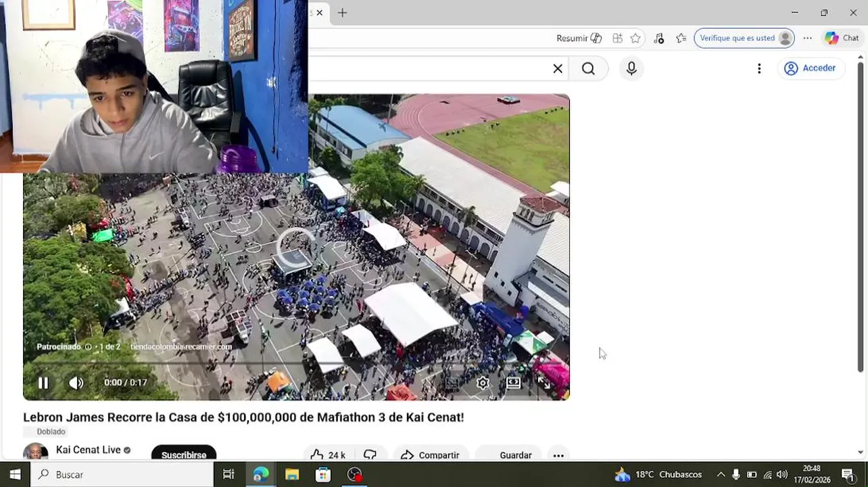Open the Windows Start menu

pyautogui.click(x=15, y=475)
